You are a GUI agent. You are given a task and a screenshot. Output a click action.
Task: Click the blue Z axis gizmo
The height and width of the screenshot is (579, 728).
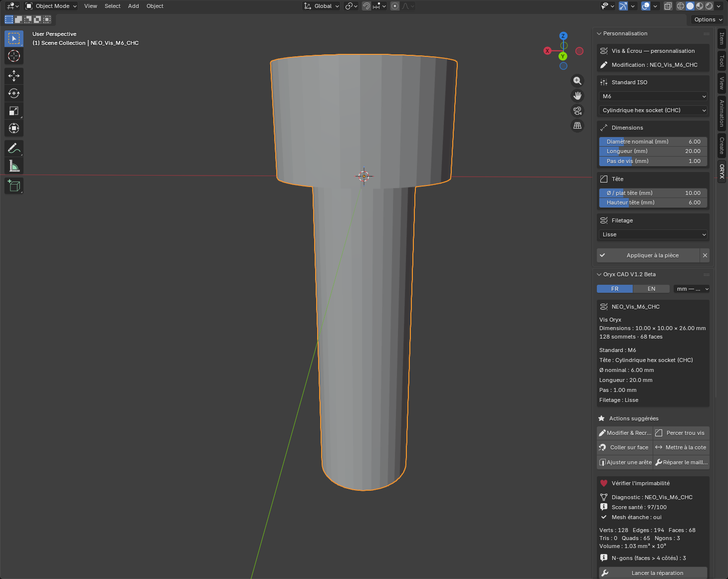point(563,36)
